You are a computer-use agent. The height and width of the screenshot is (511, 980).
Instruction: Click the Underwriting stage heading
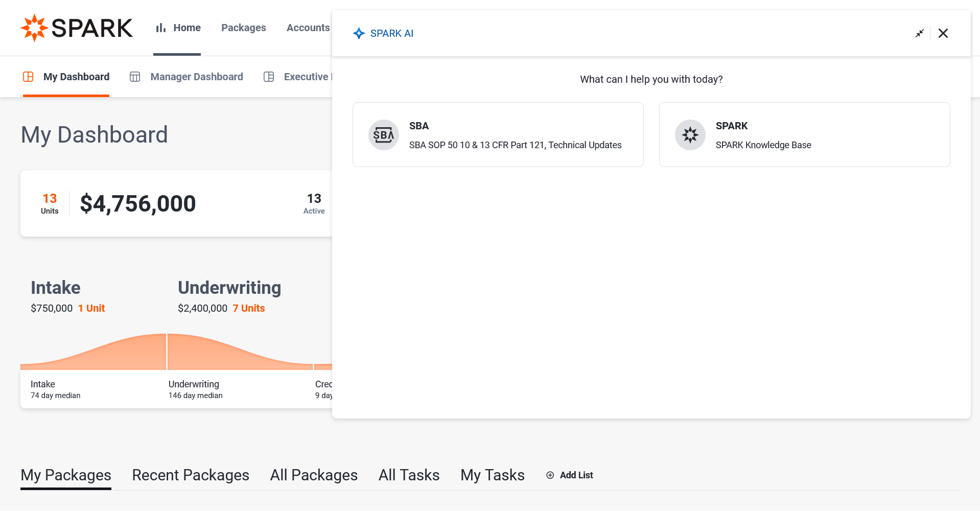click(229, 288)
